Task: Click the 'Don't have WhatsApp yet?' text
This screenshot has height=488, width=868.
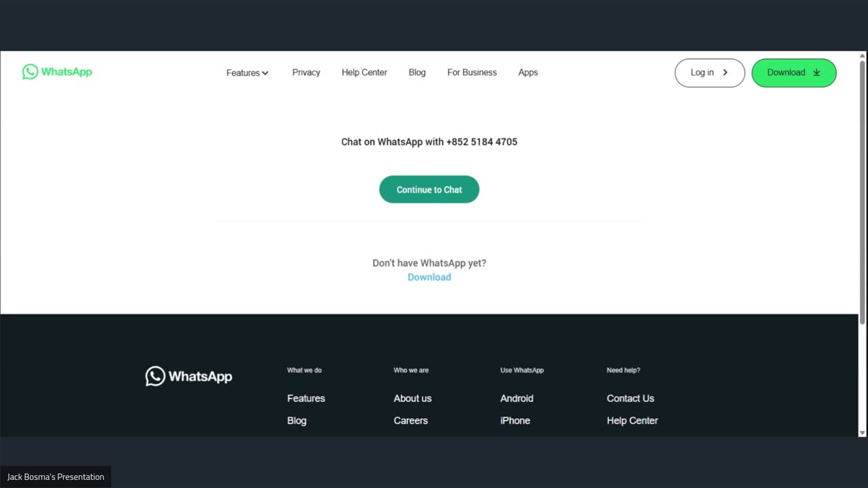Action: coord(429,263)
